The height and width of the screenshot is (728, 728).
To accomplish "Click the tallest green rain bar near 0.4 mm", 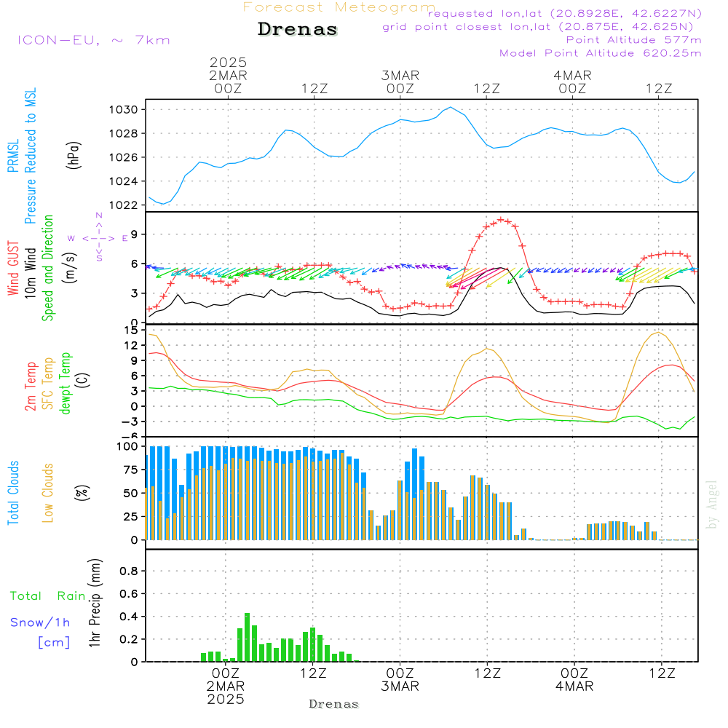I will point(247,637).
